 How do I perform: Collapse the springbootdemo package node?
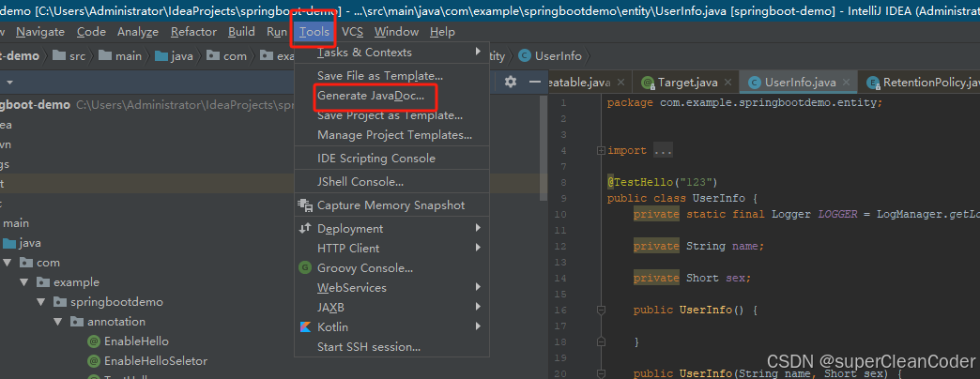pos(40,301)
